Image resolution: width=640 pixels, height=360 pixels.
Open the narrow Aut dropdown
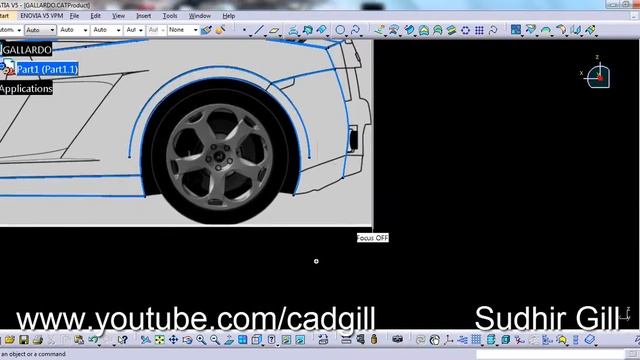tap(134, 30)
